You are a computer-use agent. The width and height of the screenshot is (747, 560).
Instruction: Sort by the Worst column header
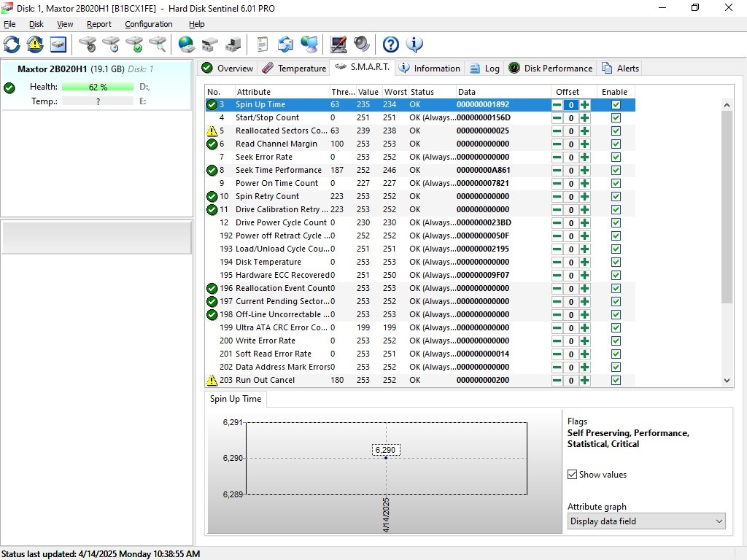point(395,92)
